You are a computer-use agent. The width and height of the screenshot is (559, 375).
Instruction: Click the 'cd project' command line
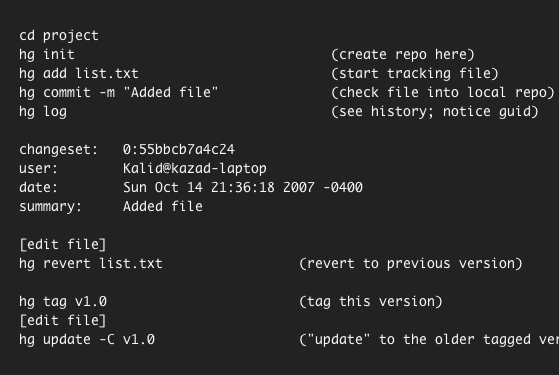59,36
